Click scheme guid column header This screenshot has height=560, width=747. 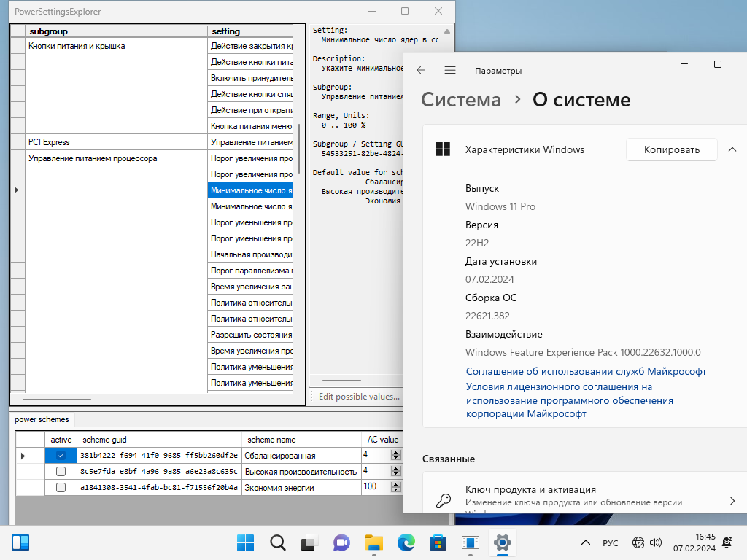(x=159, y=440)
